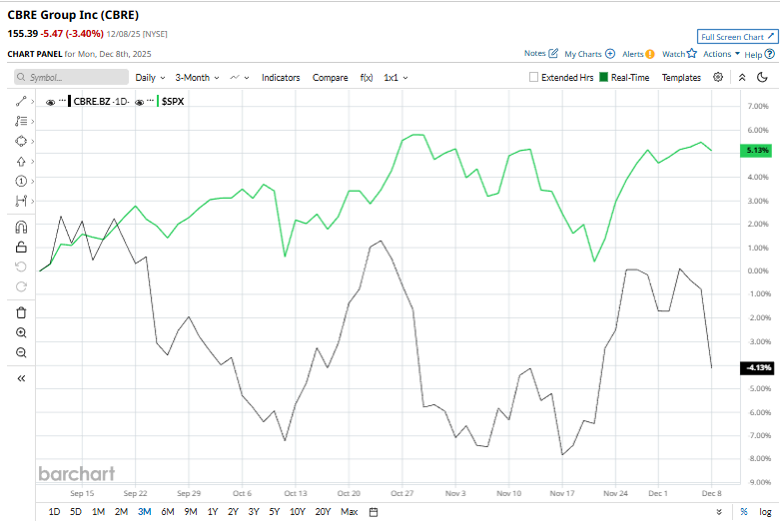
Task: Enable the Extended Hrs checkbox
Action: [533, 77]
